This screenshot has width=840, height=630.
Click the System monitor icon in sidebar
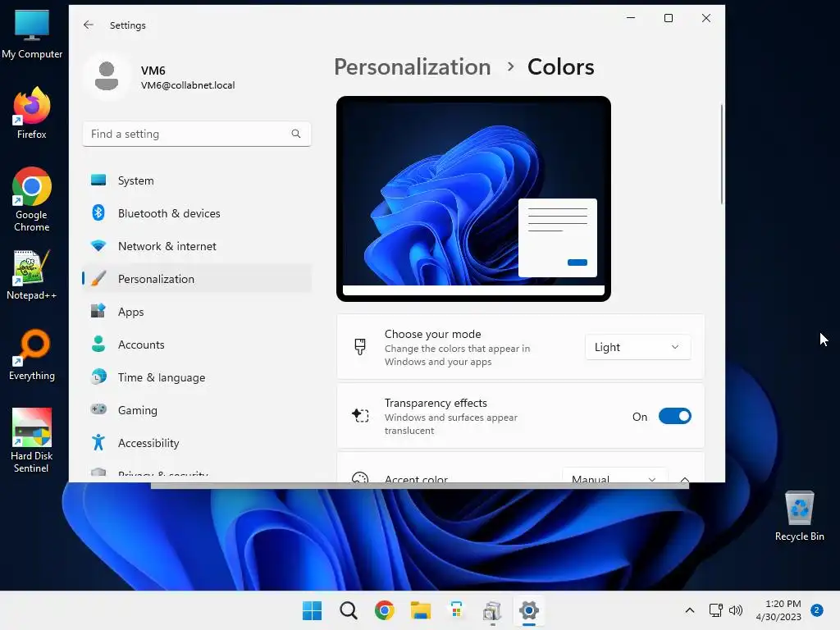point(98,180)
